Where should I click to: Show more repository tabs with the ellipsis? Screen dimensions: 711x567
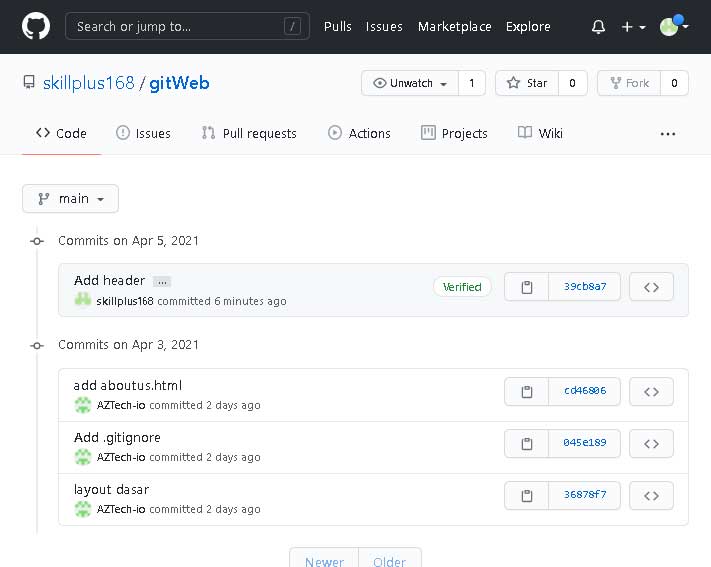(x=669, y=133)
